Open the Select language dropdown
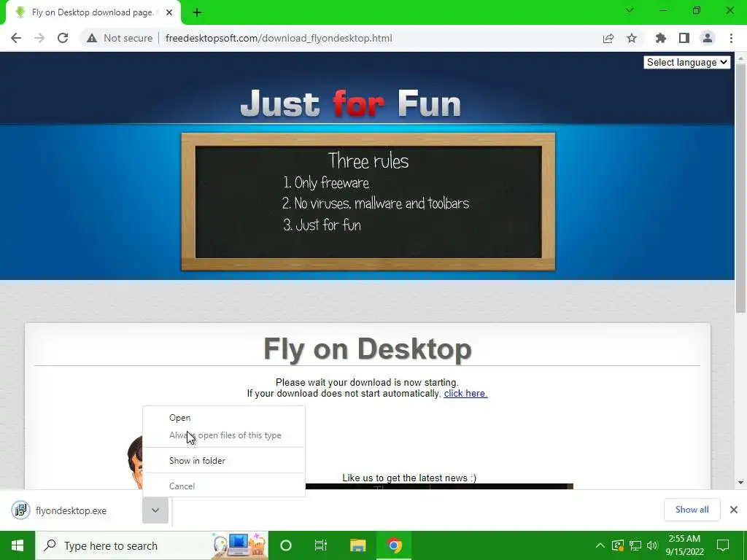Screen dimensions: 747x560 click(686, 63)
